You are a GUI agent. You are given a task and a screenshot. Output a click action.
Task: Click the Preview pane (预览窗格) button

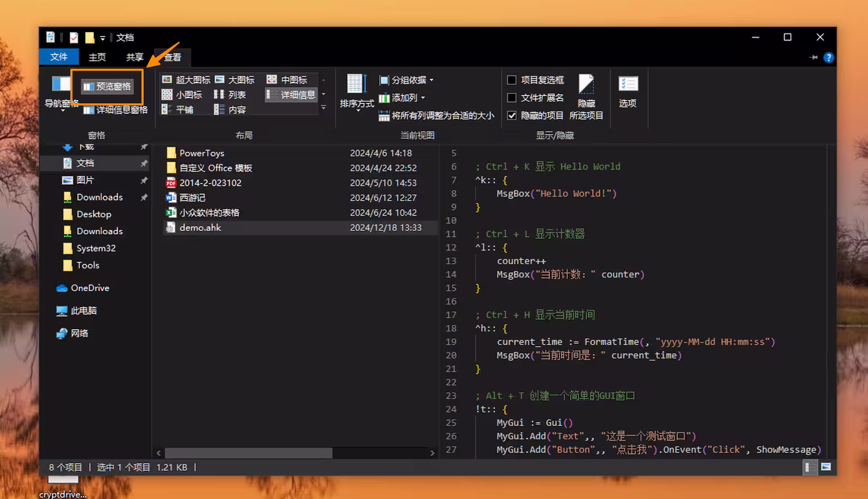[x=107, y=87]
